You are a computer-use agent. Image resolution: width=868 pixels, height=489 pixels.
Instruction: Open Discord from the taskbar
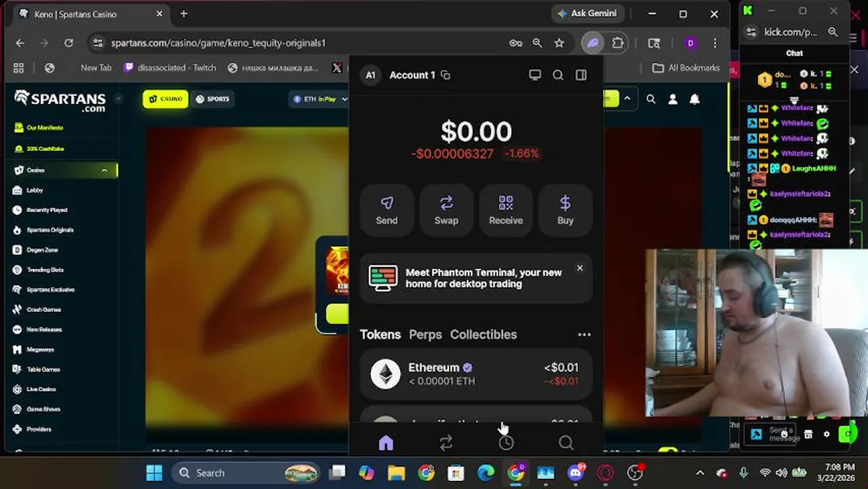coord(576,473)
